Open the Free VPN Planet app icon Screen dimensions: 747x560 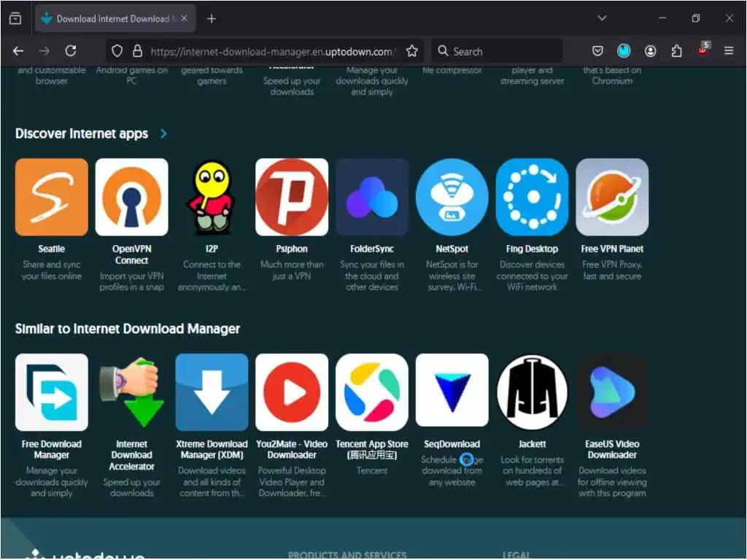[612, 197]
